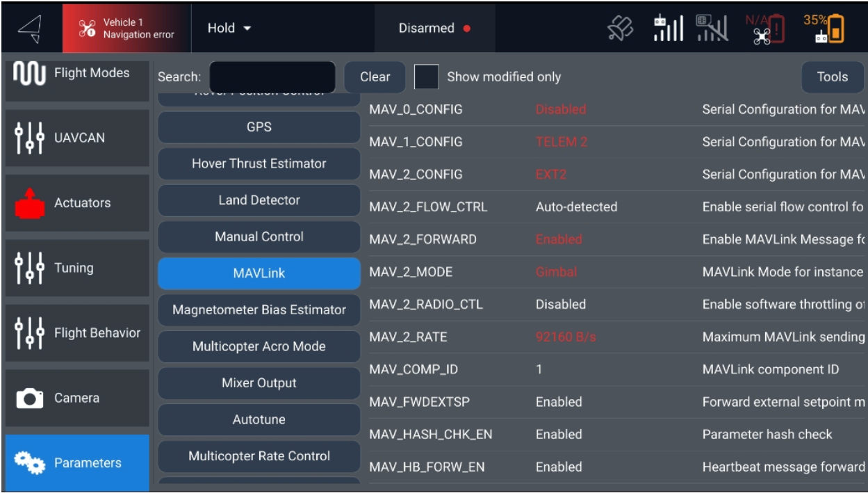Edit the MAV_2_MODE Gimbal value
This screenshot has width=868, height=493.
click(x=556, y=272)
